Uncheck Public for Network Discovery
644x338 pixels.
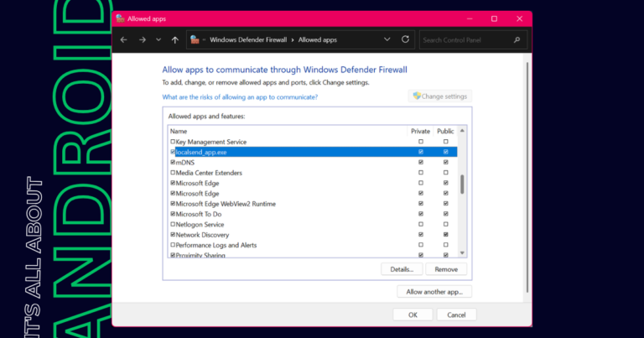click(445, 235)
